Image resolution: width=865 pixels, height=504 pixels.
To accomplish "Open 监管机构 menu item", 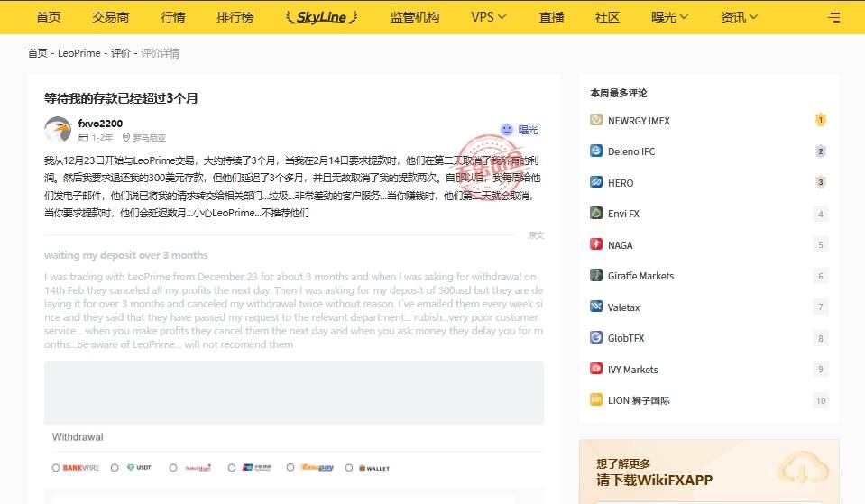I will pyautogui.click(x=415, y=17).
